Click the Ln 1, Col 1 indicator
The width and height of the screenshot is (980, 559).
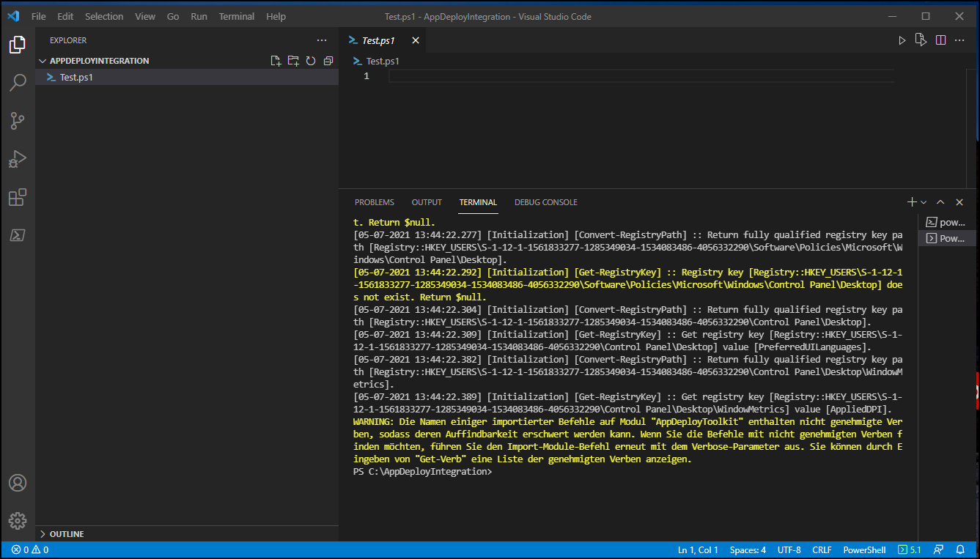pyautogui.click(x=698, y=549)
